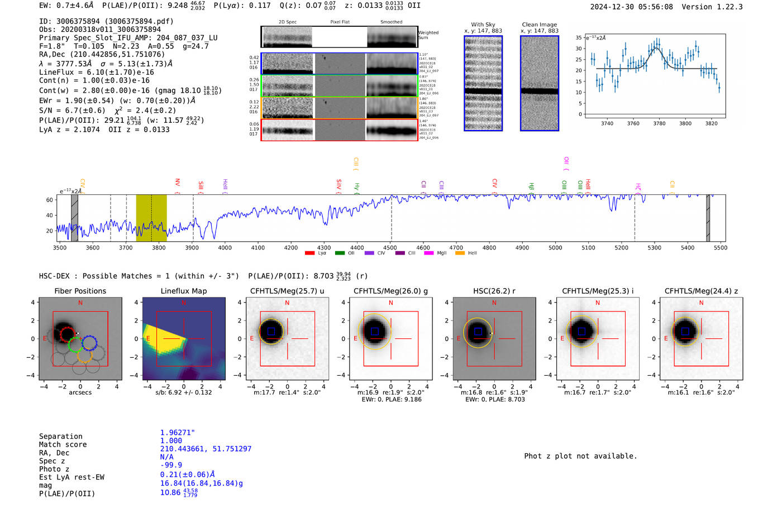Image resolution: width=782 pixels, height=532 pixels.
Task: Select the CFHTLS/Meg(25.3) i cutout
Action: point(598,338)
